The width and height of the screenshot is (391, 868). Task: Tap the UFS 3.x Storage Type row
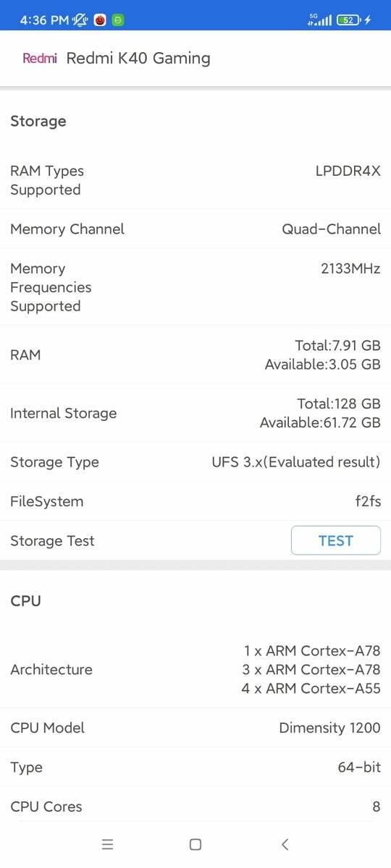pyautogui.click(x=195, y=461)
